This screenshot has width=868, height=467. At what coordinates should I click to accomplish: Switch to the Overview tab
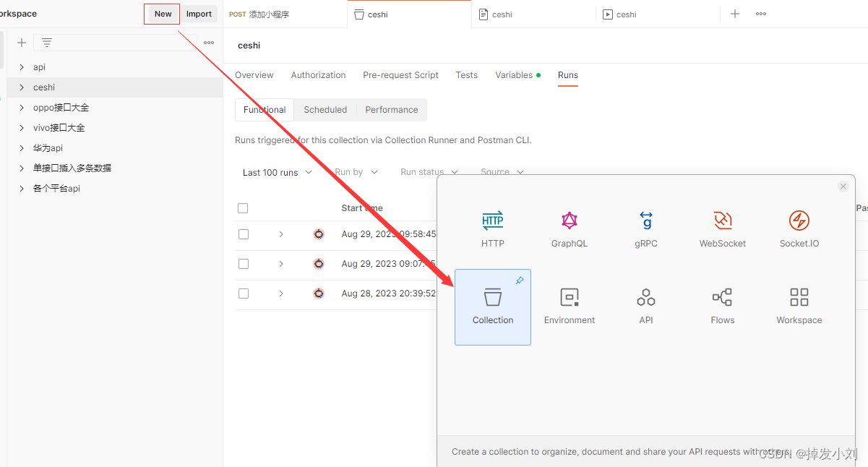point(254,75)
